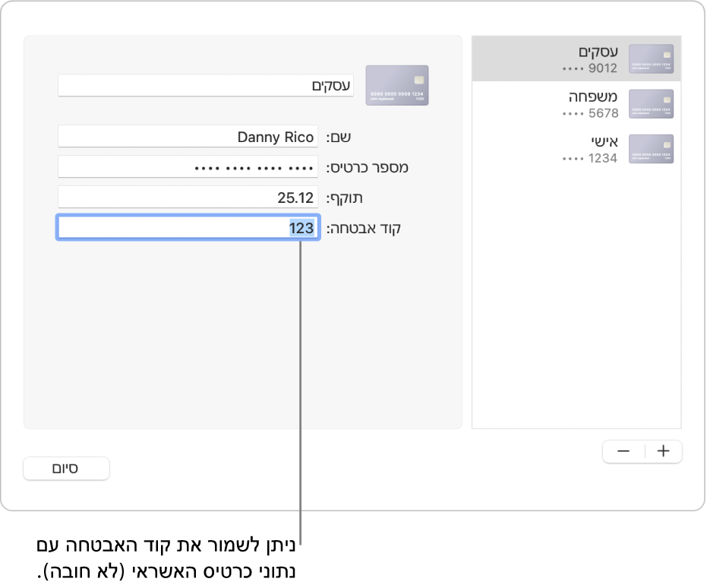Click the security code field showing 123

click(x=188, y=228)
